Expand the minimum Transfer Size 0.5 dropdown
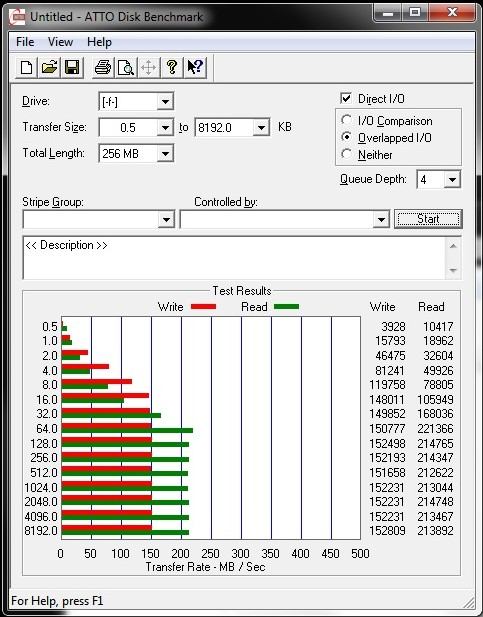Viewport: 483px width, 617px height. (x=165, y=127)
